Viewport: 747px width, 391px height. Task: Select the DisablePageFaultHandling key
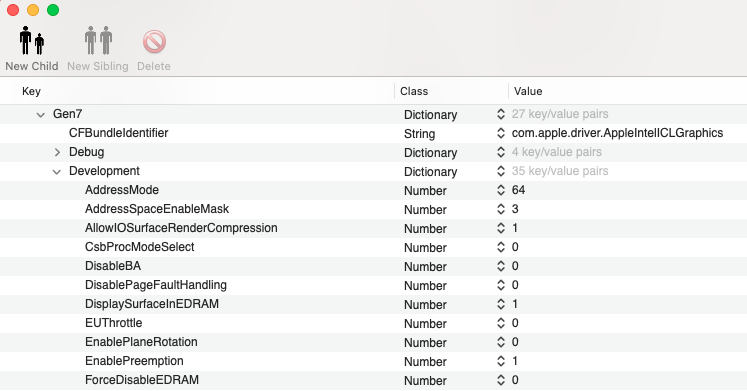click(156, 285)
